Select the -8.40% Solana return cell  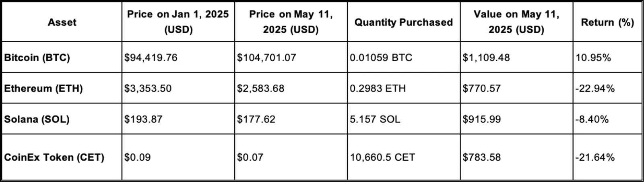607,119
